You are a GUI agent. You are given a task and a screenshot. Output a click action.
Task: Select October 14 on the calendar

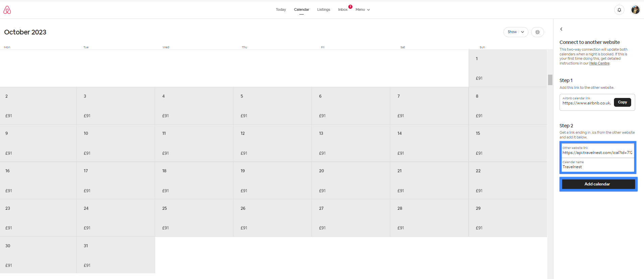(429, 143)
